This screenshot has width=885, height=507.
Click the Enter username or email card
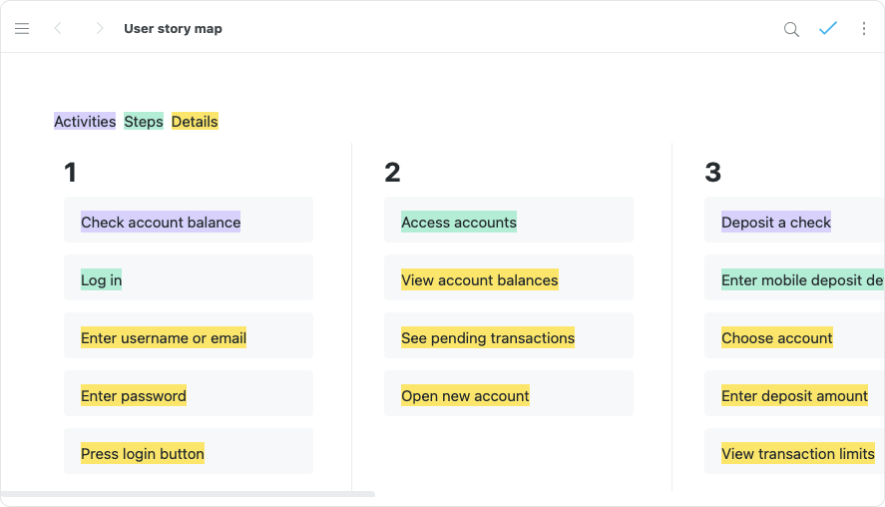click(x=188, y=338)
